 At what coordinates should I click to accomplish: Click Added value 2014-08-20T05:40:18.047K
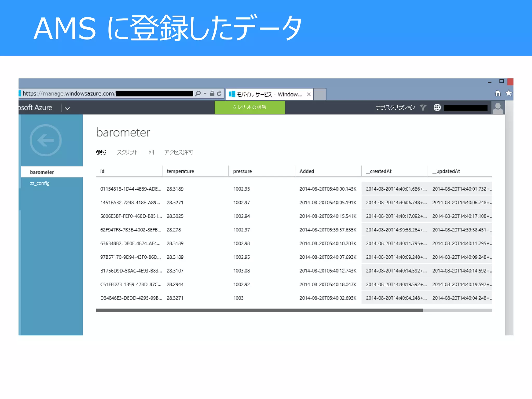pos(328,284)
